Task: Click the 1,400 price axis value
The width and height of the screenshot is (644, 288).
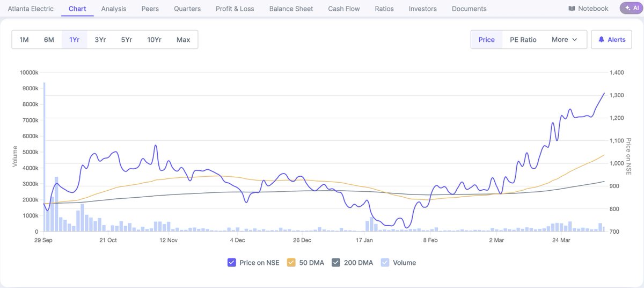Action: coord(617,73)
